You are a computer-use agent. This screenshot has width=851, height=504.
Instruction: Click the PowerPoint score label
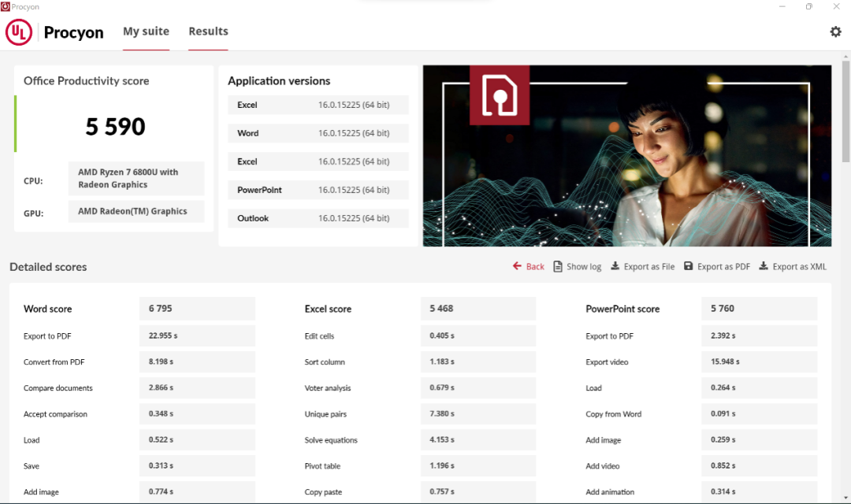click(x=622, y=309)
